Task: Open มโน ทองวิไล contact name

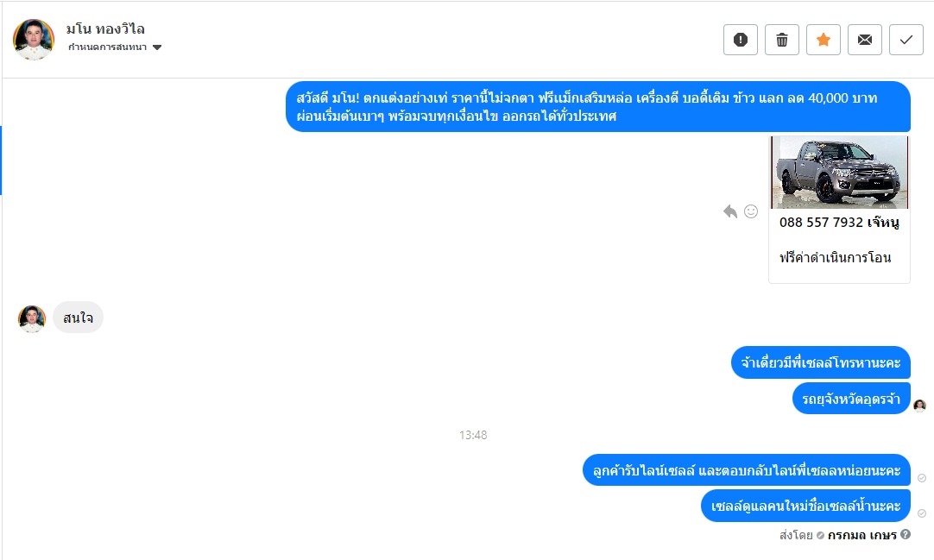Action: coord(105,28)
